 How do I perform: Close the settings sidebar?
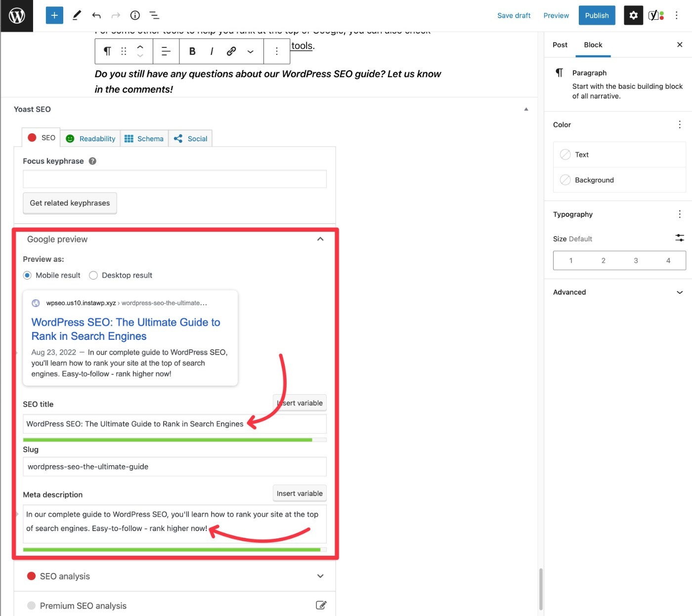(x=680, y=44)
